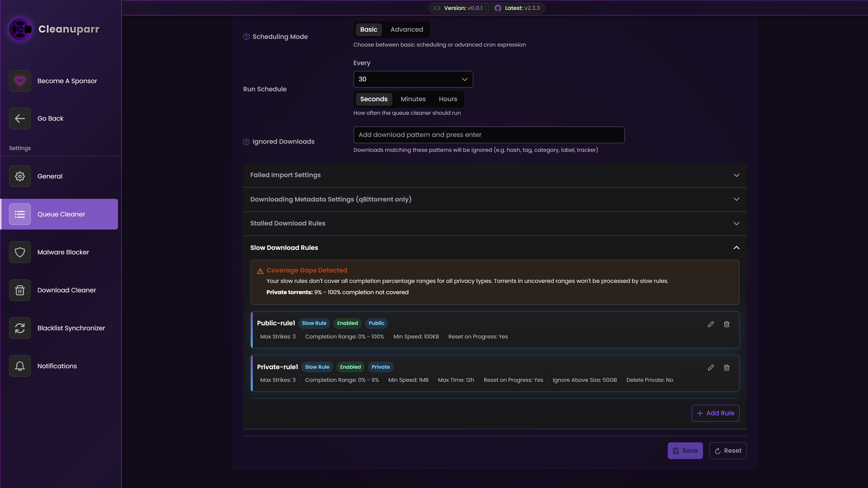Click the Add Rule button
This screenshot has width=868, height=488.
click(x=715, y=413)
